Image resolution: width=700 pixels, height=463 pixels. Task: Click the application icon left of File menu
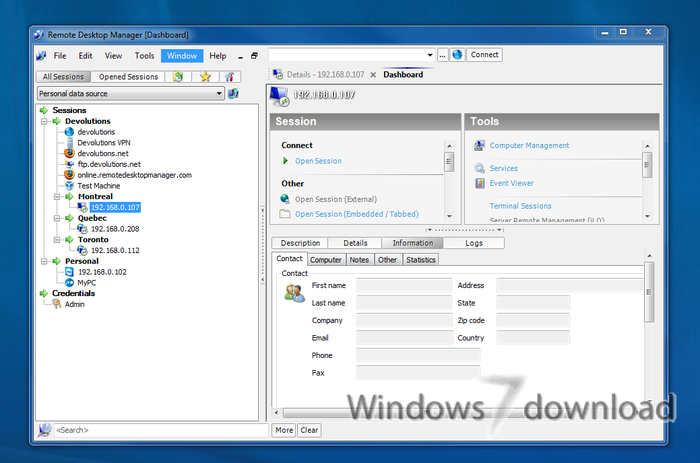(x=42, y=56)
